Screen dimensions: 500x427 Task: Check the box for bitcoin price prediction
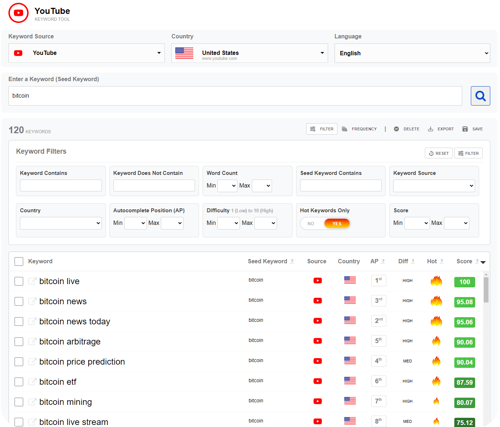(19, 362)
